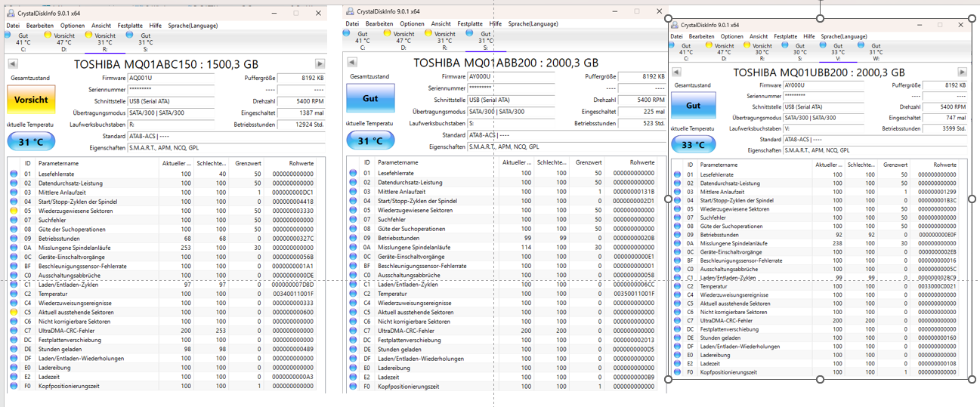Screen dimensions: 980x407
Task: Click Eingeschaltet field 1387 mal
Action: coord(301,112)
